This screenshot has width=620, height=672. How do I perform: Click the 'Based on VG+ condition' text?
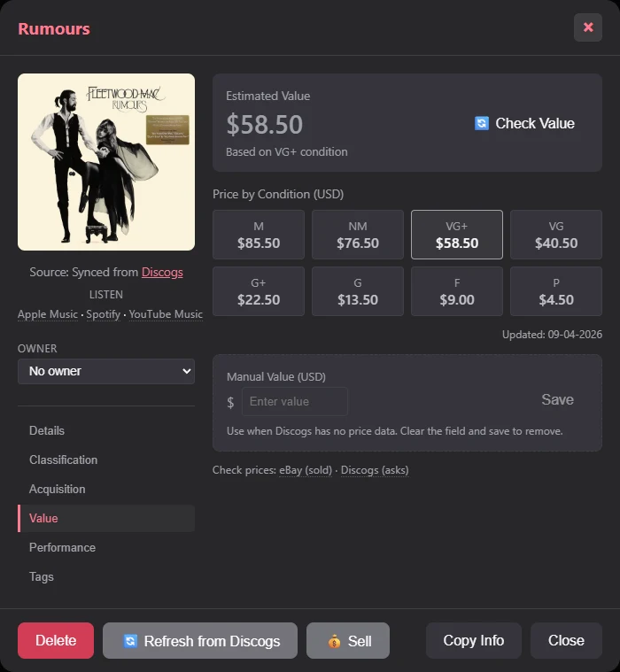point(287,151)
